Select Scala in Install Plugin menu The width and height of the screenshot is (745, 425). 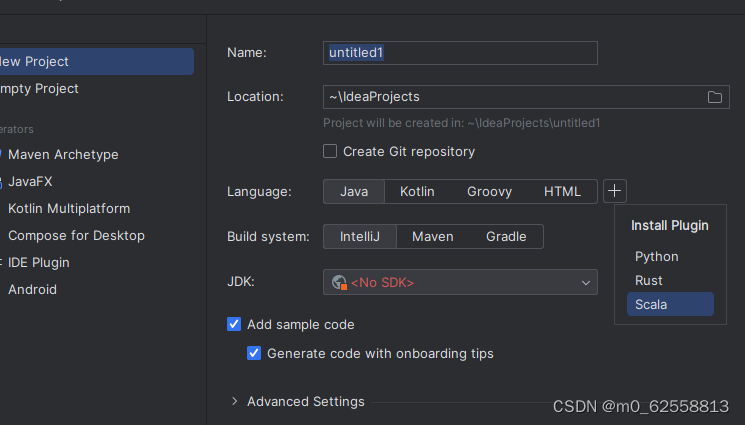coord(651,304)
